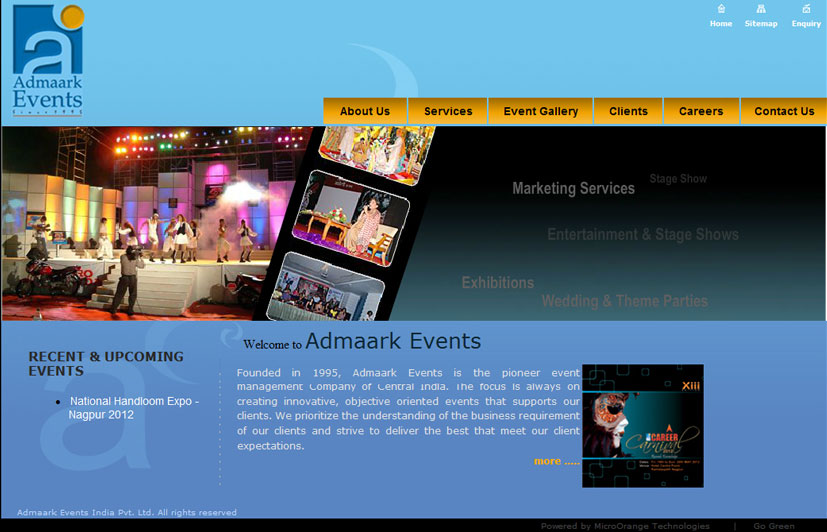Open the Career Carnival poster thumbnail
Viewport: 827px width, 532px height.
pos(642,425)
